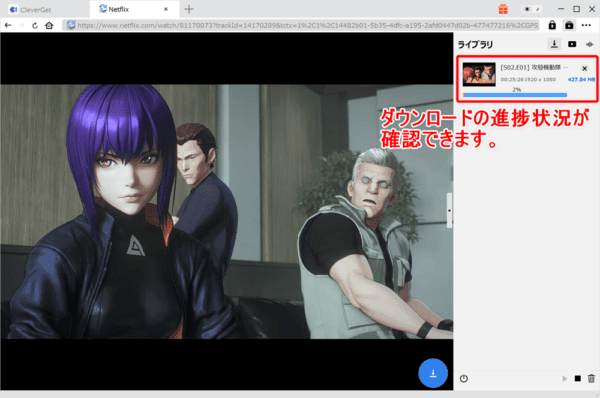Collapse the library side panel arrow
This screenshot has width=600, height=398.
tap(449, 210)
